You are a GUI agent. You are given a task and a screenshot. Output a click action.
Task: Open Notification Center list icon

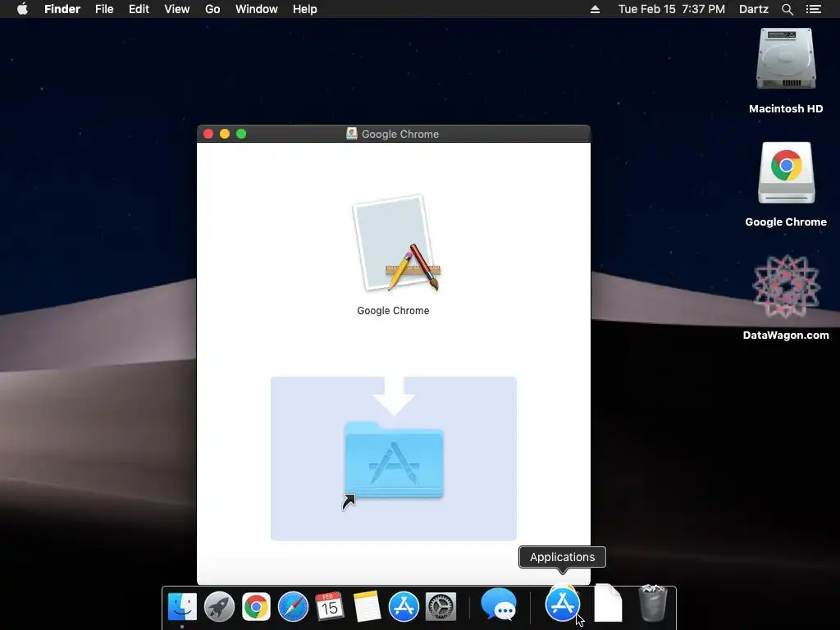[814, 9]
